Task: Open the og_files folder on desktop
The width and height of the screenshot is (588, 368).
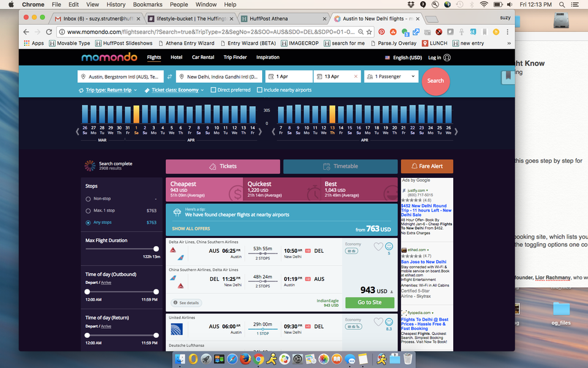Action: 561,313
